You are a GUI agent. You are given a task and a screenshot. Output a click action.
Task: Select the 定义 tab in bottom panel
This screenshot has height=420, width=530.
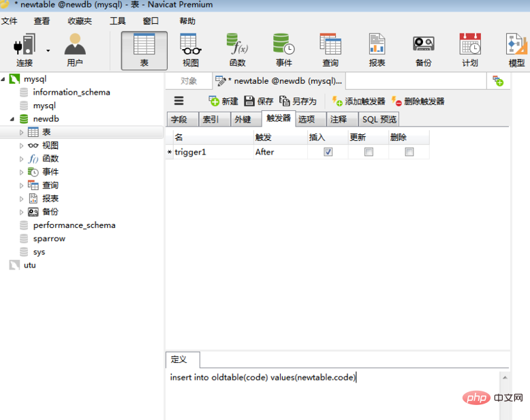pyautogui.click(x=183, y=359)
